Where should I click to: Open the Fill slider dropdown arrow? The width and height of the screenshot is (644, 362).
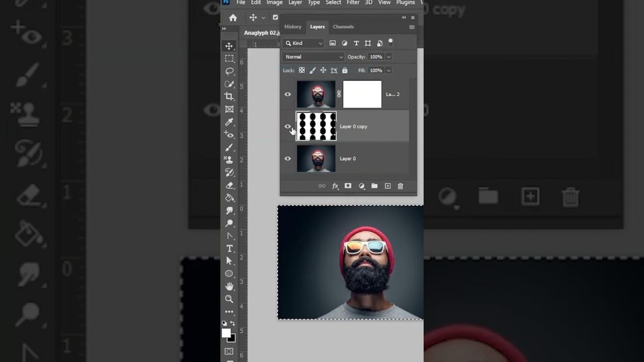pos(388,70)
